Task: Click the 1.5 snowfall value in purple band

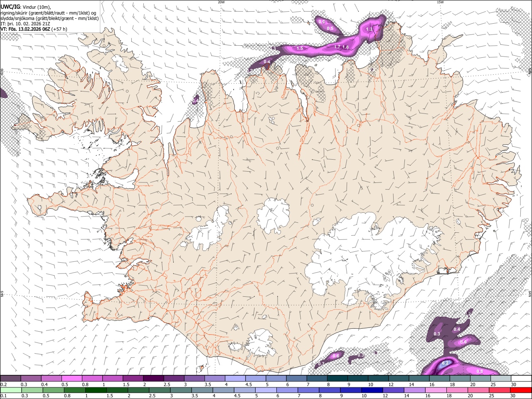Action: coord(300,49)
